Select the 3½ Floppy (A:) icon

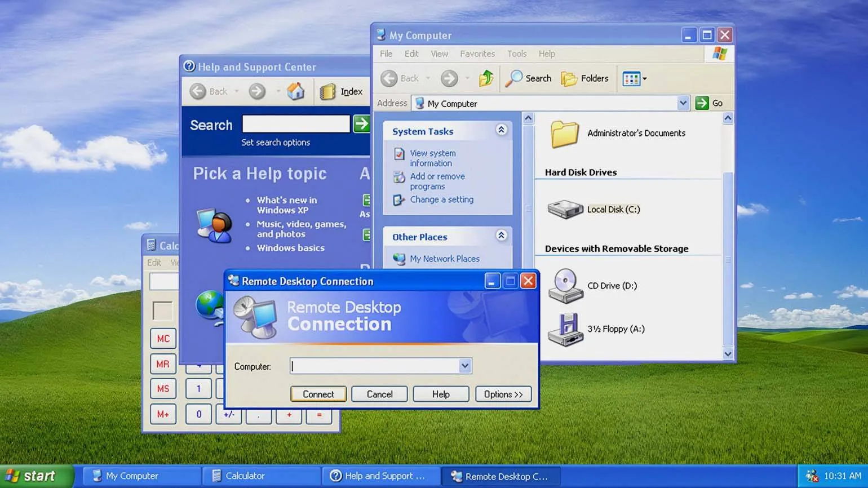tap(565, 329)
